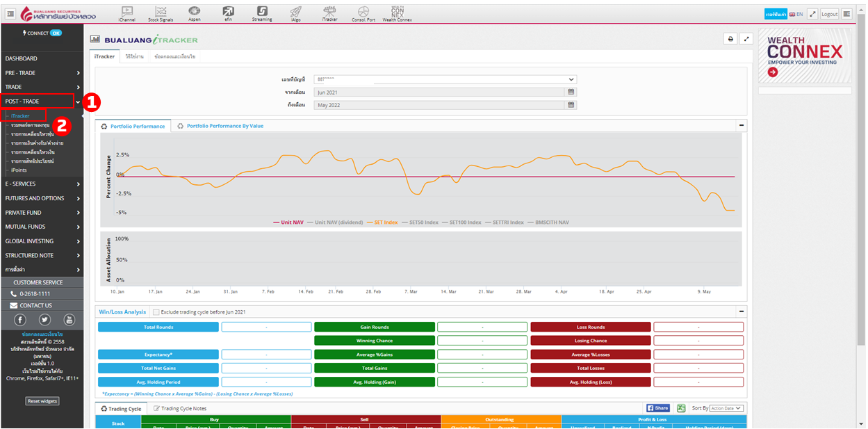Toggle fullscreen from the top bar
The height and width of the screenshot is (429, 868).
812,14
